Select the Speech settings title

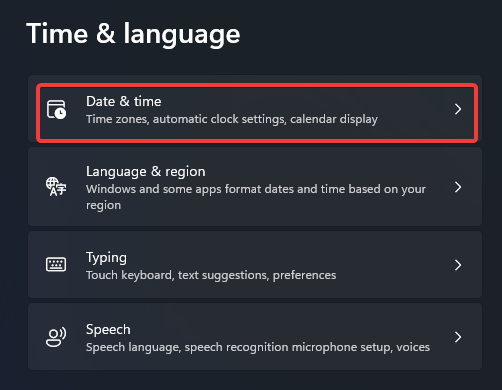[108, 330]
